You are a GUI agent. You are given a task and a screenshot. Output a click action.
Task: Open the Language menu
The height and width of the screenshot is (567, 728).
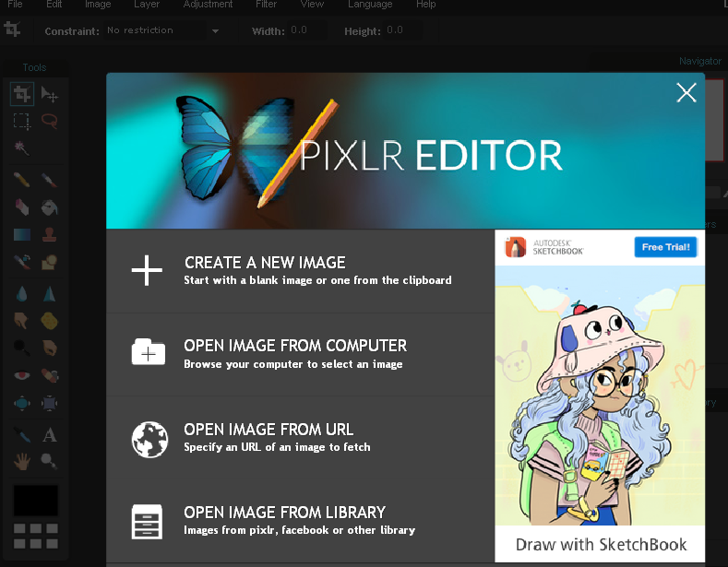pyautogui.click(x=370, y=5)
